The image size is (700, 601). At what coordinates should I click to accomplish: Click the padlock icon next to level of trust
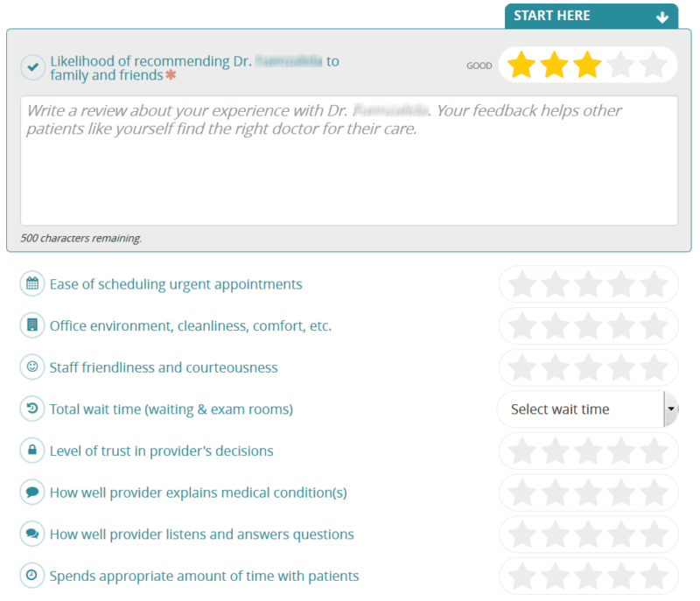click(x=31, y=451)
